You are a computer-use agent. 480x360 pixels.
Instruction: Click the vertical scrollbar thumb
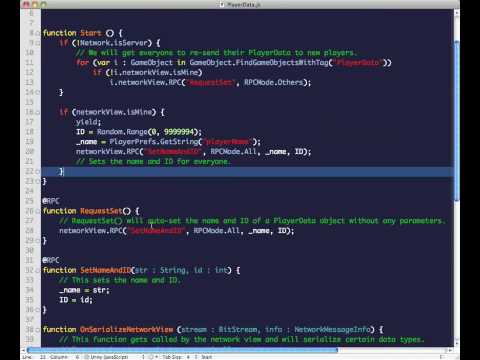point(456,121)
